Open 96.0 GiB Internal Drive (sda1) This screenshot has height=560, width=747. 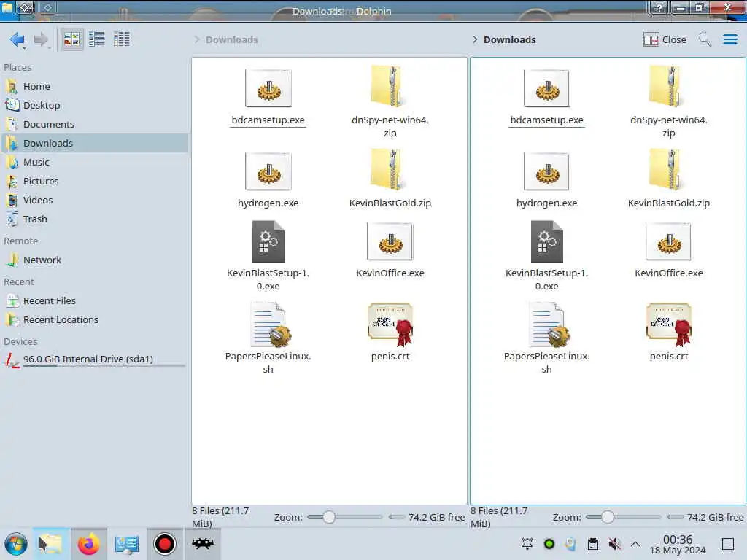[x=94, y=360]
